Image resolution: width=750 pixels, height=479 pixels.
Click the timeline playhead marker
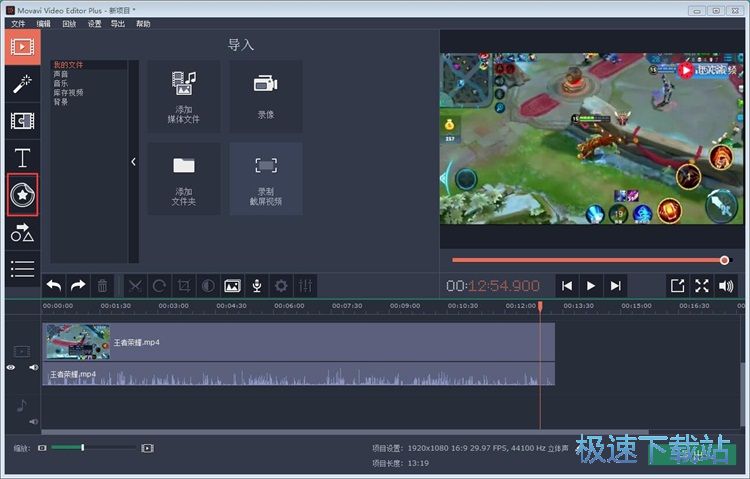(x=540, y=306)
